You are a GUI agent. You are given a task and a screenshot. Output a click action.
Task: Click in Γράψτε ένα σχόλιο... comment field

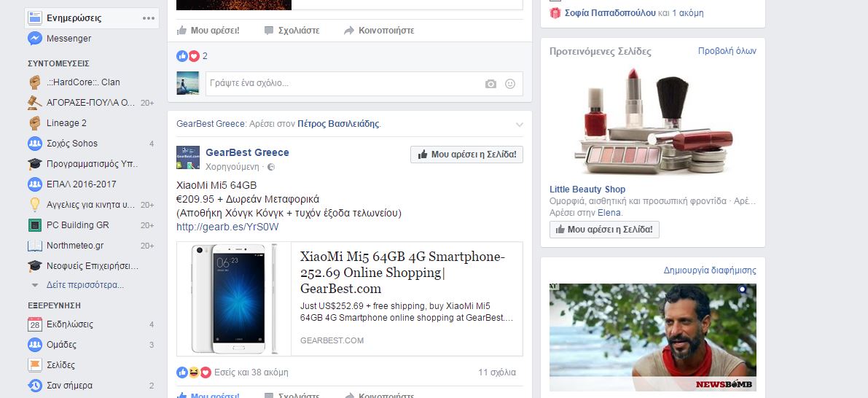pos(364,84)
